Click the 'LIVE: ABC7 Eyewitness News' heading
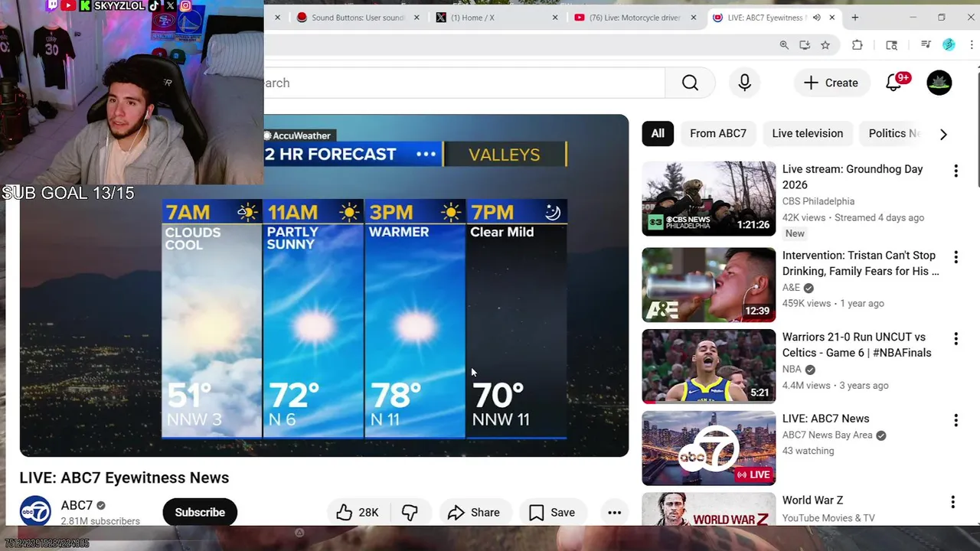The image size is (980, 551). coord(124,478)
